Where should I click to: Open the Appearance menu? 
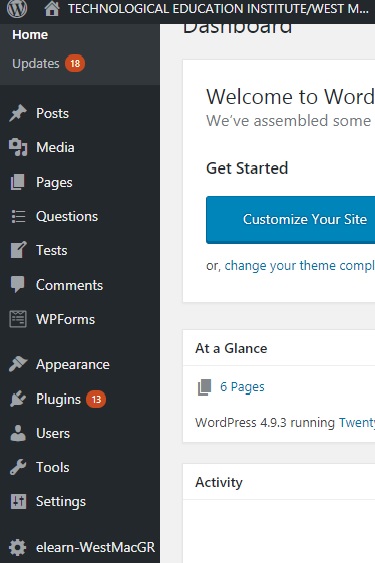click(73, 365)
